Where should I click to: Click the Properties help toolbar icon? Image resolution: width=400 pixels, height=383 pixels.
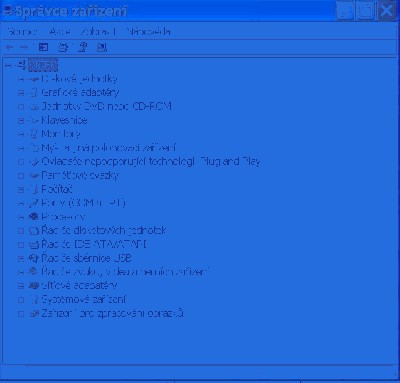(82, 48)
